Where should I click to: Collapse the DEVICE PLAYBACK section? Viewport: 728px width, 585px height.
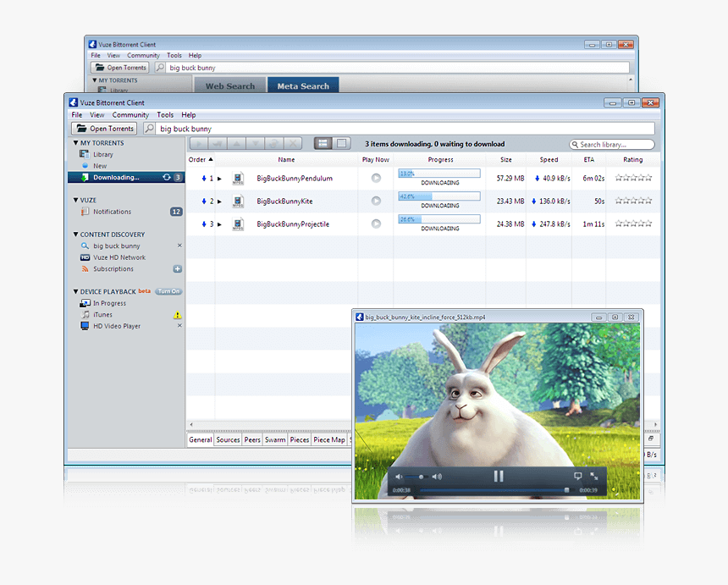[75, 291]
